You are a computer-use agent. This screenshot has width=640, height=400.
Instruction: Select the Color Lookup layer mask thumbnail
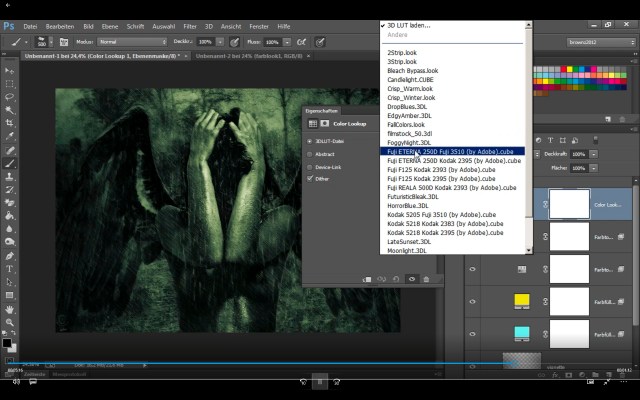pyautogui.click(x=568, y=204)
